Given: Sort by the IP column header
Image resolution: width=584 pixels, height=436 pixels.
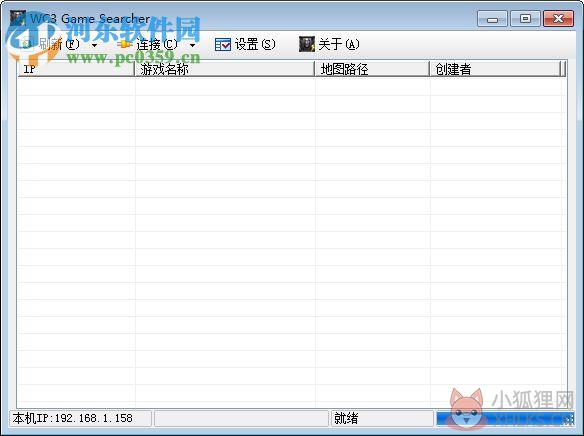Looking at the screenshot, I should [76, 69].
